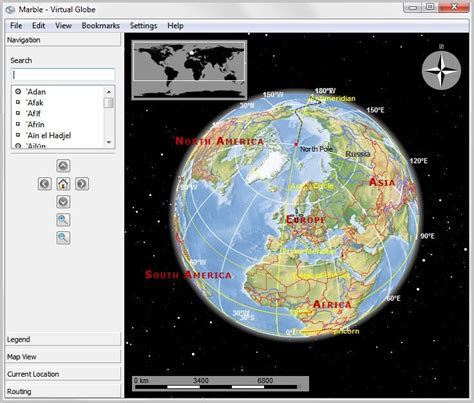Open the File menu

16,26
